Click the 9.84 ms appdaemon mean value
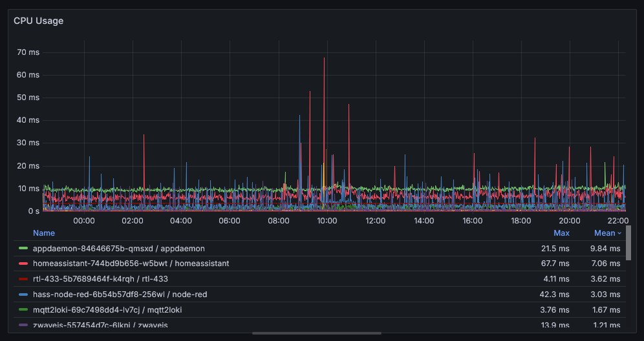Viewport: 644px width, 341px height. (606, 249)
